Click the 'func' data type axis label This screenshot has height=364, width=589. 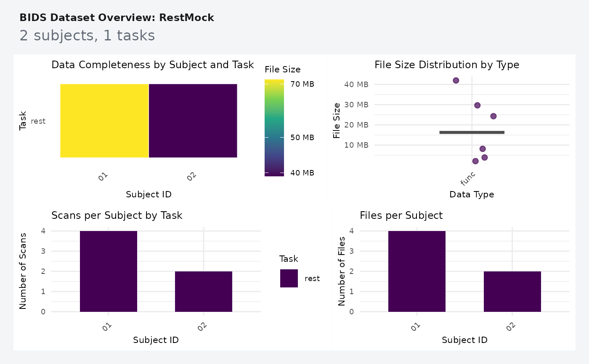[468, 179]
